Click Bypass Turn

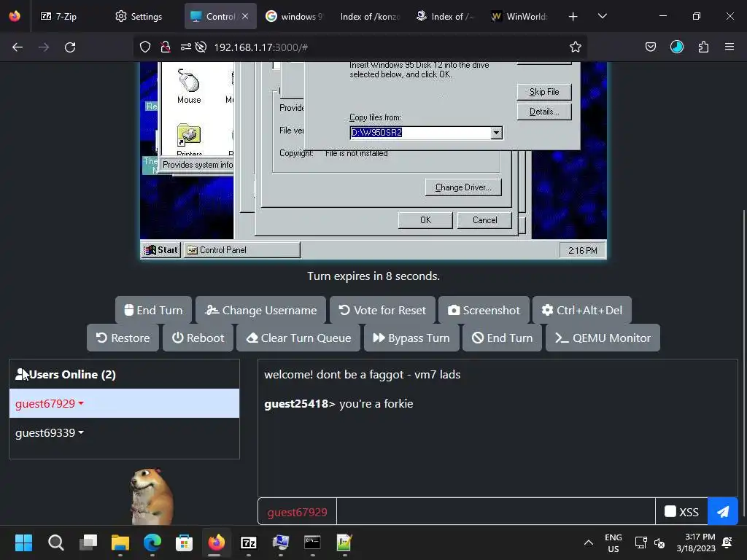pyautogui.click(x=411, y=338)
